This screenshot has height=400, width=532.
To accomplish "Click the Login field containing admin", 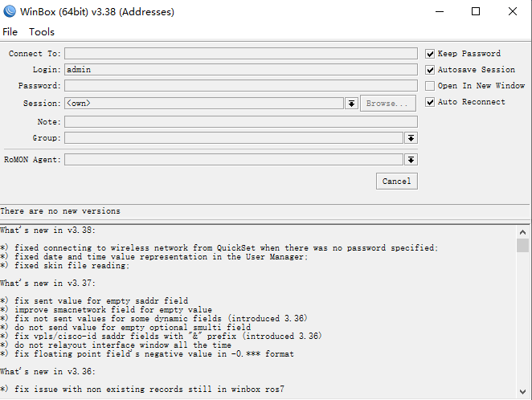I will tap(241, 70).
